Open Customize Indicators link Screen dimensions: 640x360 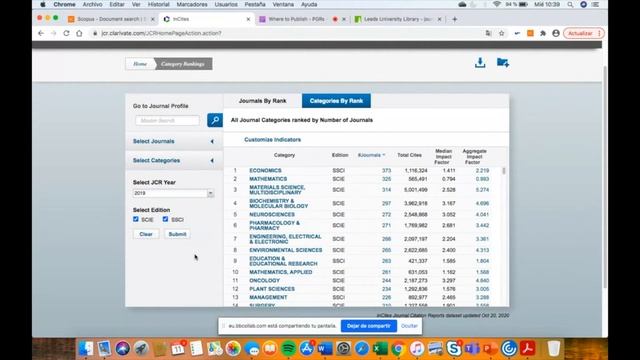pos(272,140)
